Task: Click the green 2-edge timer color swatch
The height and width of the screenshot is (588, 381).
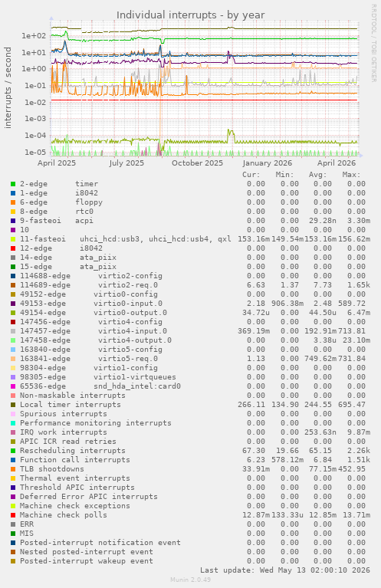Action: pos(13,184)
